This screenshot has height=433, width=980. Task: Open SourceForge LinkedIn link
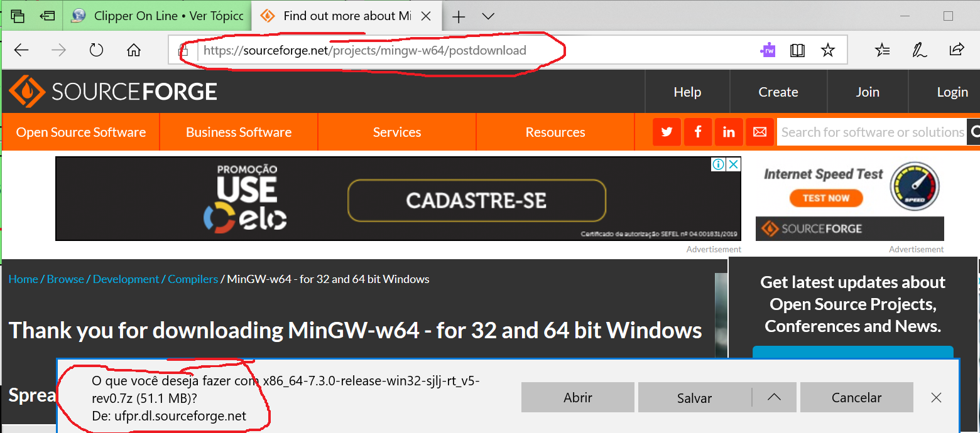coord(729,132)
